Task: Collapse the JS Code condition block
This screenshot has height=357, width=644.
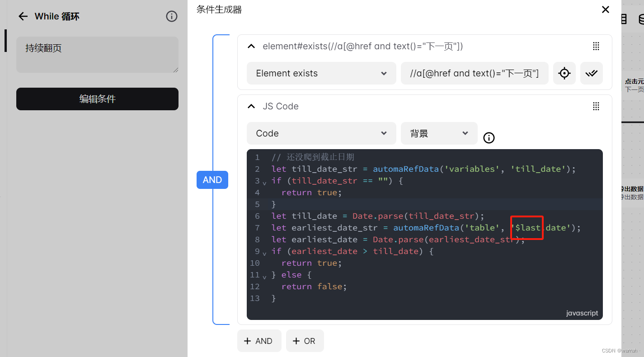Action: point(251,106)
